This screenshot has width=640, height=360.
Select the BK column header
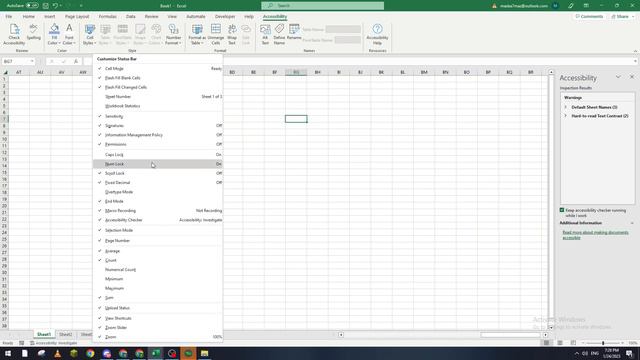[381, 72]
